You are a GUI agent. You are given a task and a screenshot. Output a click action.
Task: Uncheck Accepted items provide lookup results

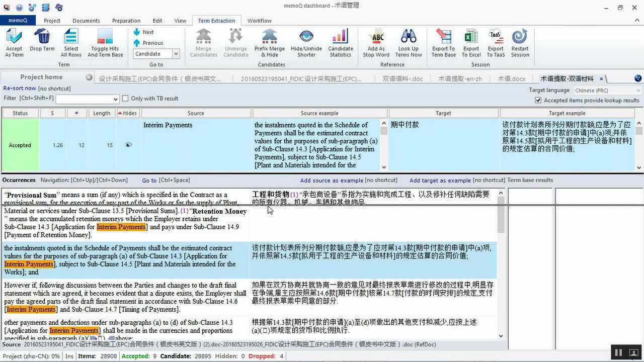[x=538, y=100]
